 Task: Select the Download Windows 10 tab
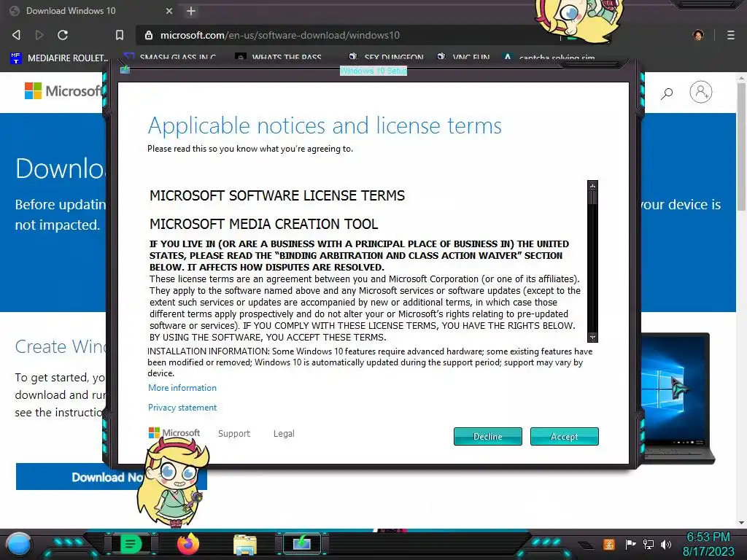point(90,11)
